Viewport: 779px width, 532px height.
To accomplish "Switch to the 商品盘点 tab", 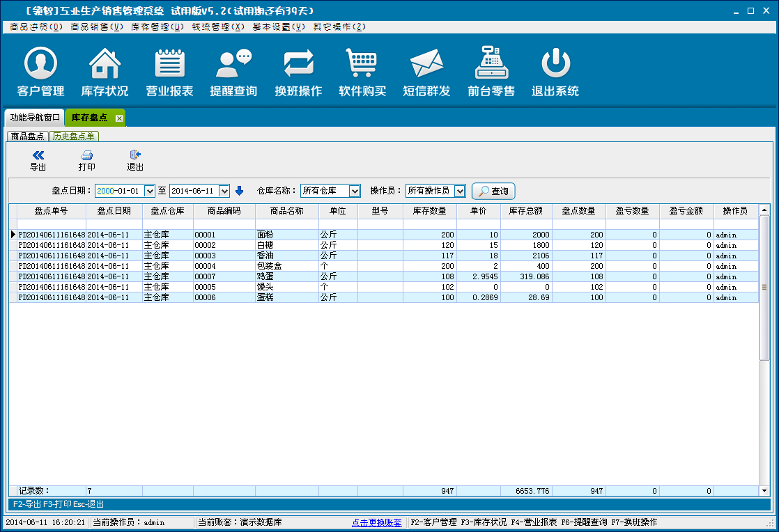I will pyautogui.click(x=28, y=136).
